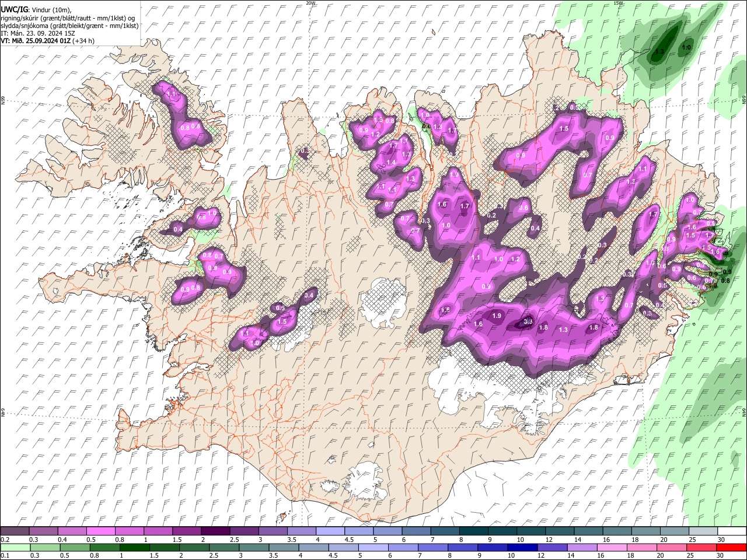Select the 0.5 green swatch in lower rain scale

coord(75,547)
